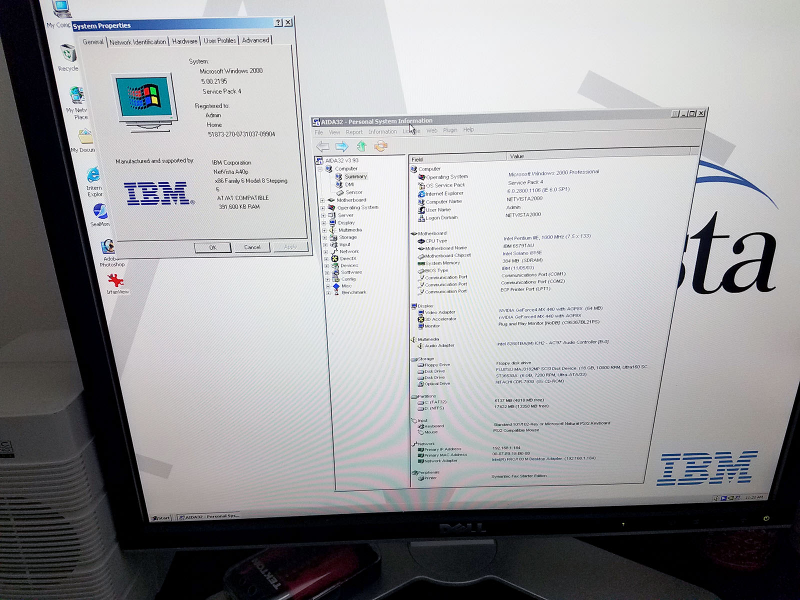This screenshot has width=800, height=600.
Task: Click the Display monitor icon in the tree
Action: point(333,222)
